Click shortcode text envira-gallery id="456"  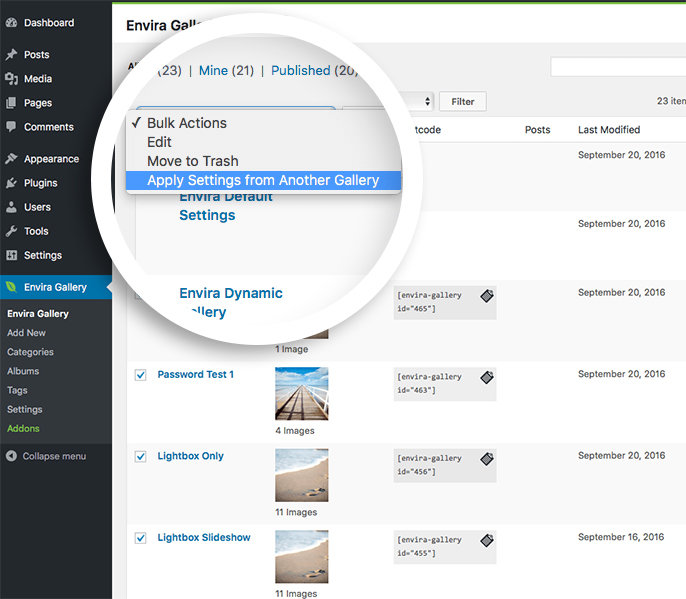[x=429, y=465]
